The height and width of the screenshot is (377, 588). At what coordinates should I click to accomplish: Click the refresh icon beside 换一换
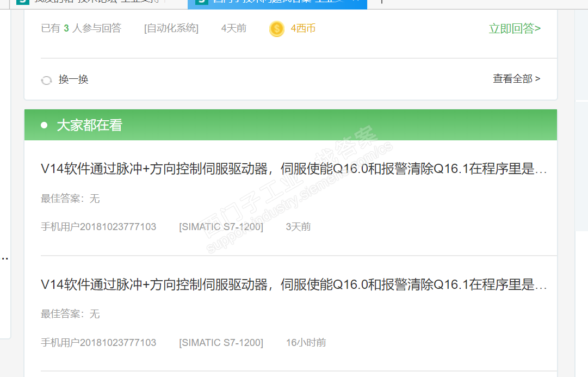(x=46, y=81)
